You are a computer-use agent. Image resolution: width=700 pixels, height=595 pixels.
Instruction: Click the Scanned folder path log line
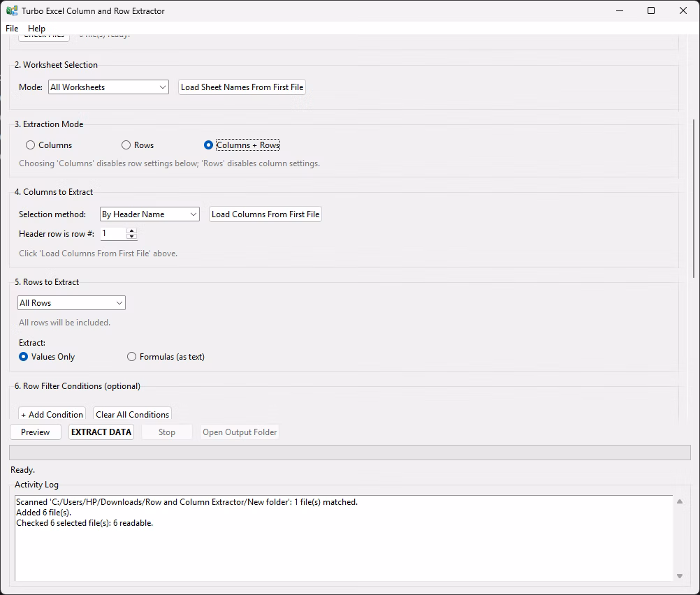click(x=187, y=502)
